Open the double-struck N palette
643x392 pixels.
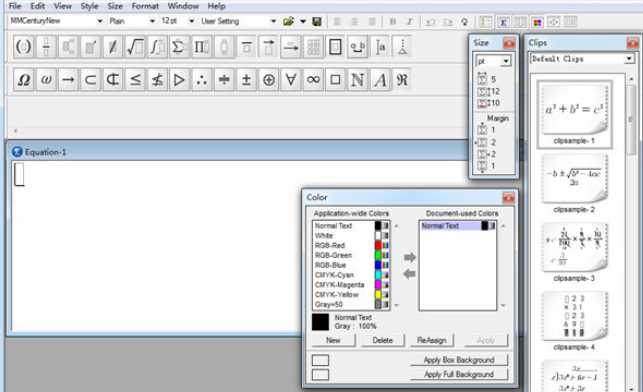[357, 80]
